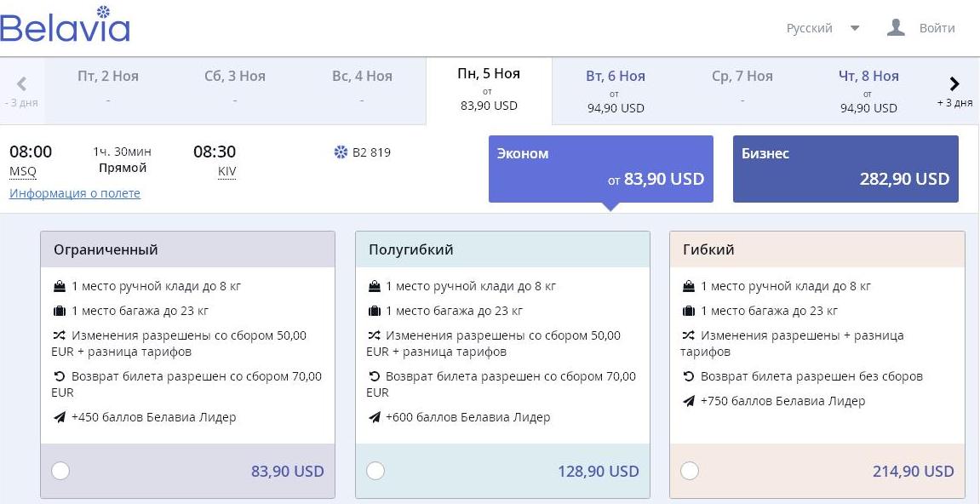Click the user profile icon near Войти
This screenshot has width=980, height=504.
(x=896, y=27)
